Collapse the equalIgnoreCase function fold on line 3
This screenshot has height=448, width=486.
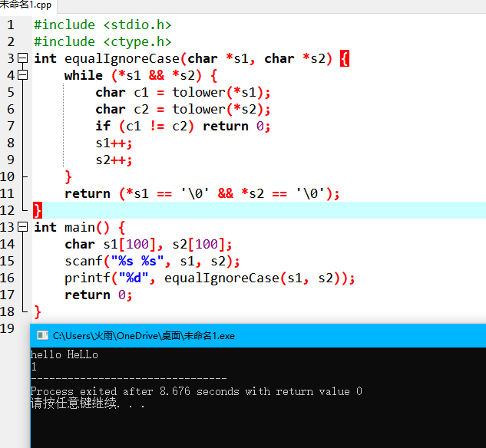(x=22, y=58)
